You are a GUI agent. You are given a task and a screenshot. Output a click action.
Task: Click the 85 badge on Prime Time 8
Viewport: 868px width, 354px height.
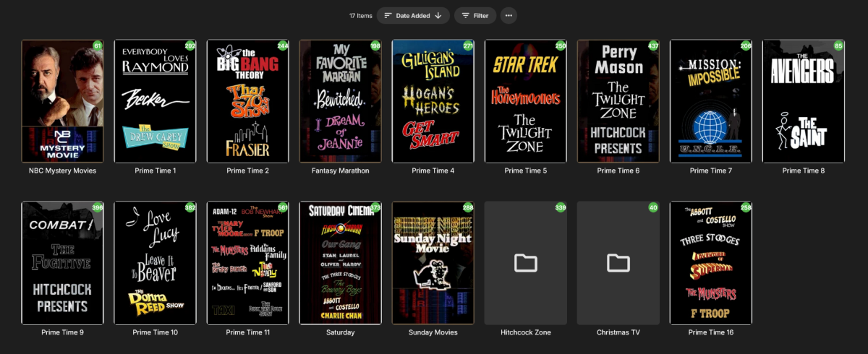838,46
